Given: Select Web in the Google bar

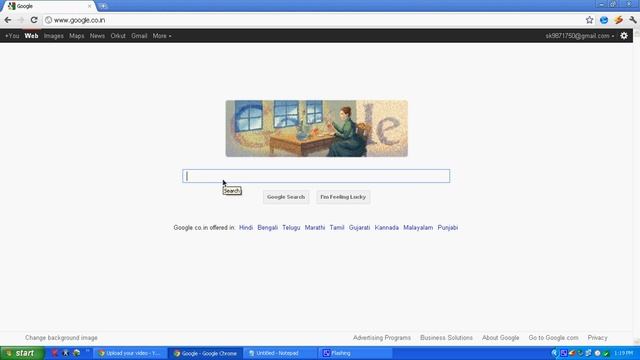Looking at the screenshot, I should [31, 36].
